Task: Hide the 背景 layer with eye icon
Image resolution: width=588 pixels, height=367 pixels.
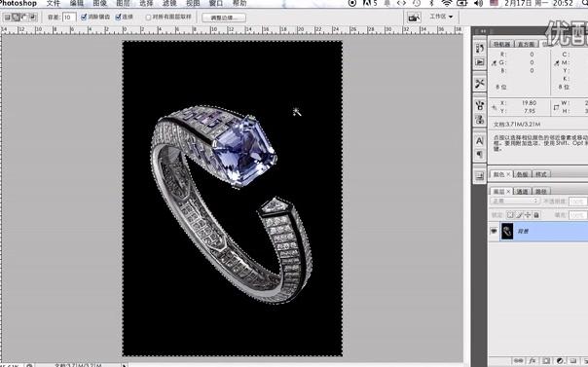Action: pos(494,231)
